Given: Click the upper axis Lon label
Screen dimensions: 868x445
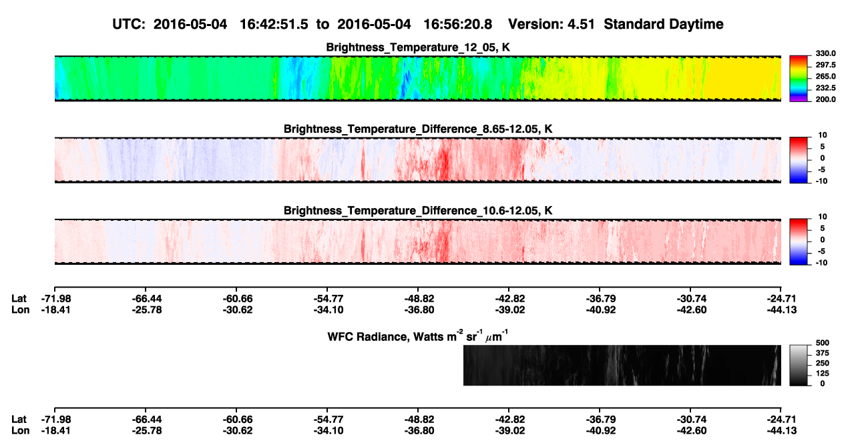Looking at the screenshot, I should [x=20, y=309].
